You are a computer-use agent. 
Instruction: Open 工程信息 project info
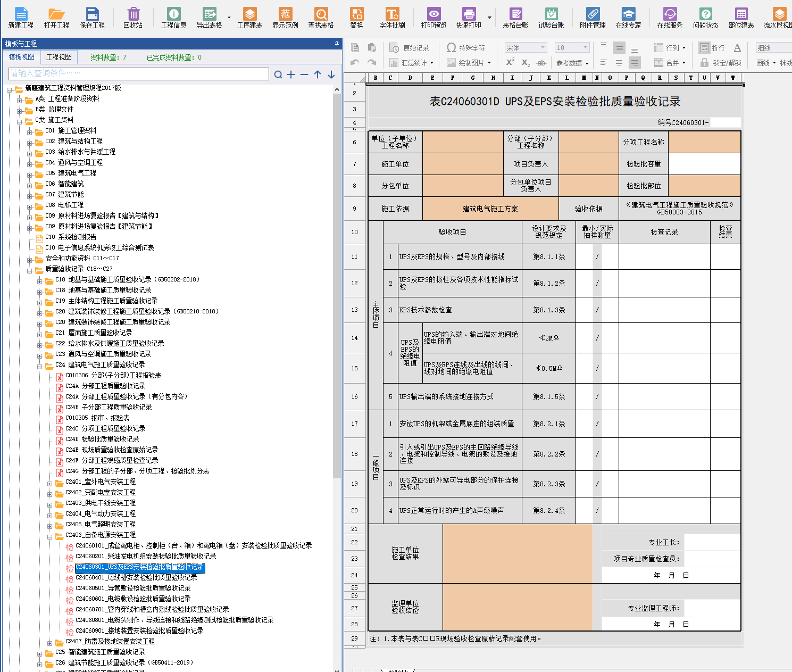[x=174, y=18]
